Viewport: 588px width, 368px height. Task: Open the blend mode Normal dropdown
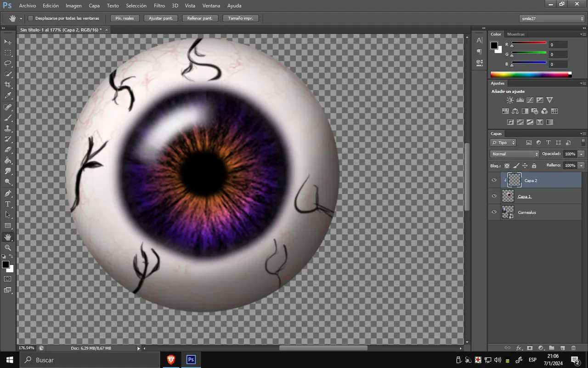click(x=514, y=154)
